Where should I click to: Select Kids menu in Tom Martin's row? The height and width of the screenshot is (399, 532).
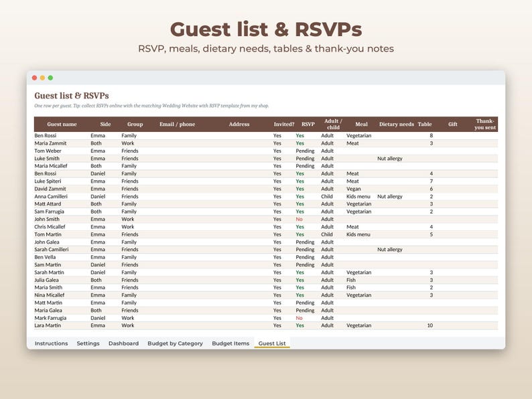pyautogui.click(x=358, y=234)
